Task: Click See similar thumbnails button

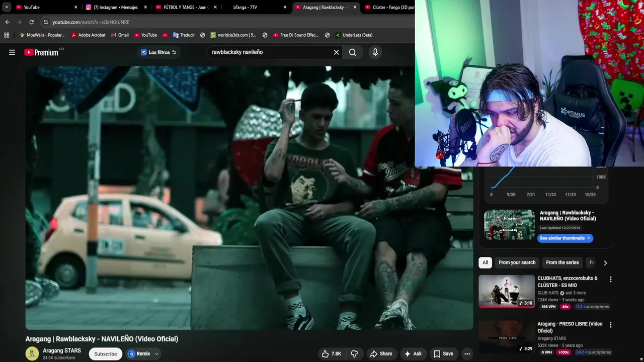Action: click(x=565, y=238)
